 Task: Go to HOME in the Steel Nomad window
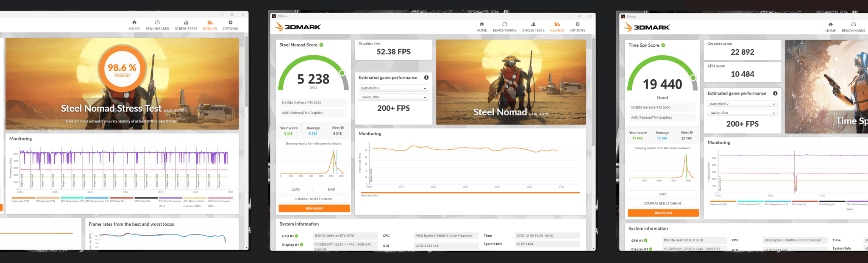point(481,27)
